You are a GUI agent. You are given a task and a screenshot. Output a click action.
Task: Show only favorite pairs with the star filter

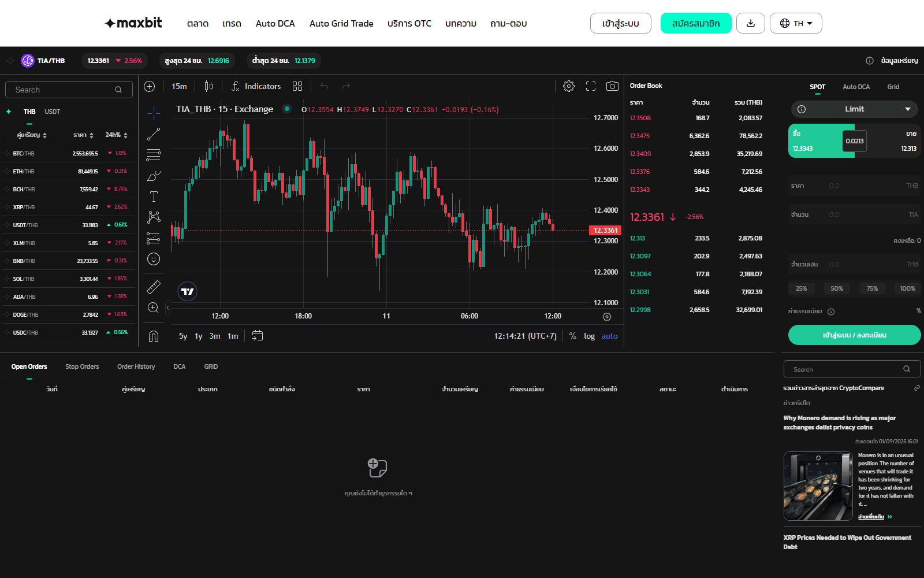pos(9,112)
